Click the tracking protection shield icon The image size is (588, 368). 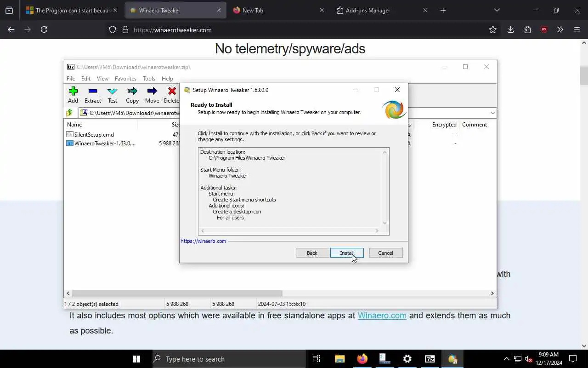pos(113,30)
